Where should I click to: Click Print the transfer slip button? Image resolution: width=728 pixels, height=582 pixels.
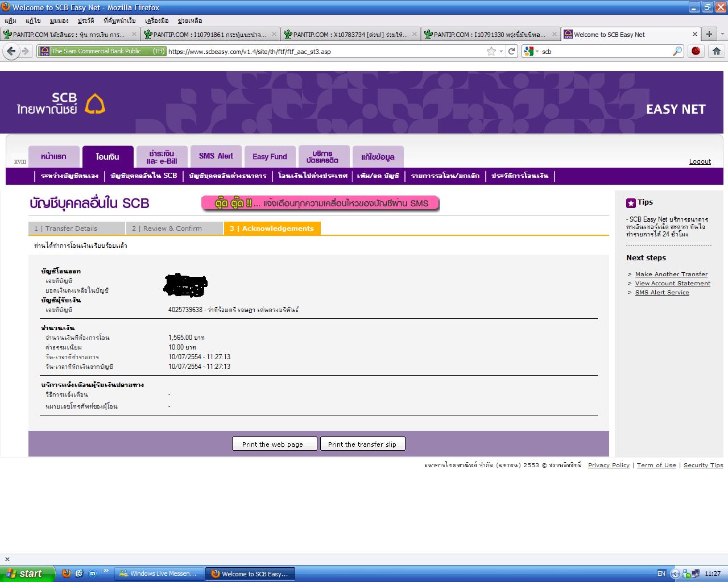362,444
